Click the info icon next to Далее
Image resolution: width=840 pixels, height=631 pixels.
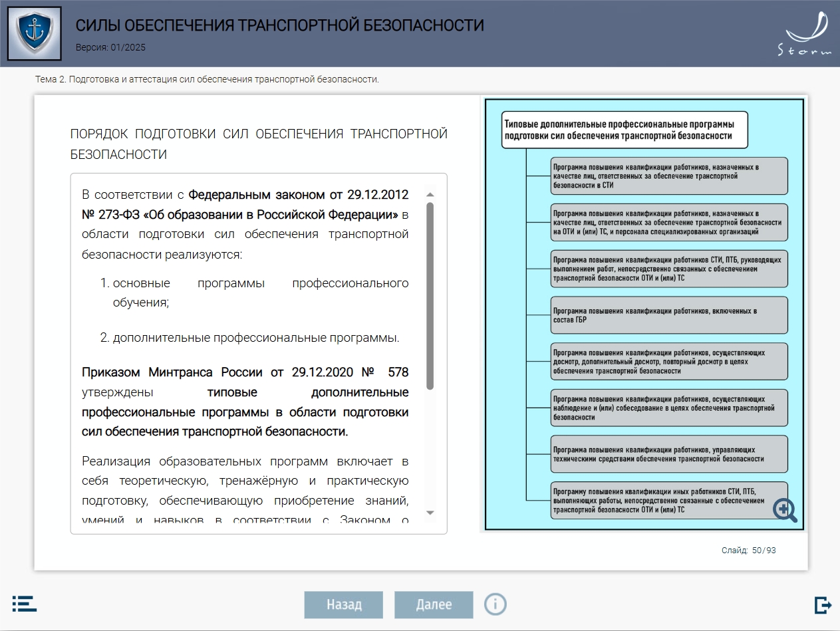[495, 604]
